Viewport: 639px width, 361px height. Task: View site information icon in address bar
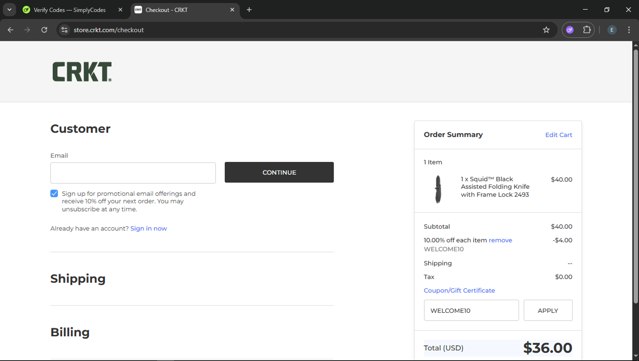(x=64, y=30)
